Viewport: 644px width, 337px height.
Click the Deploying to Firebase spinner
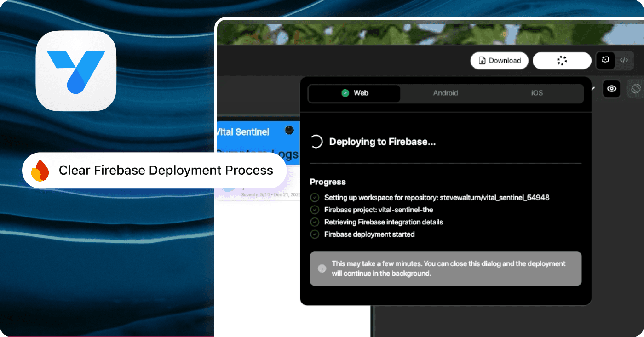[x=316, y=142]
